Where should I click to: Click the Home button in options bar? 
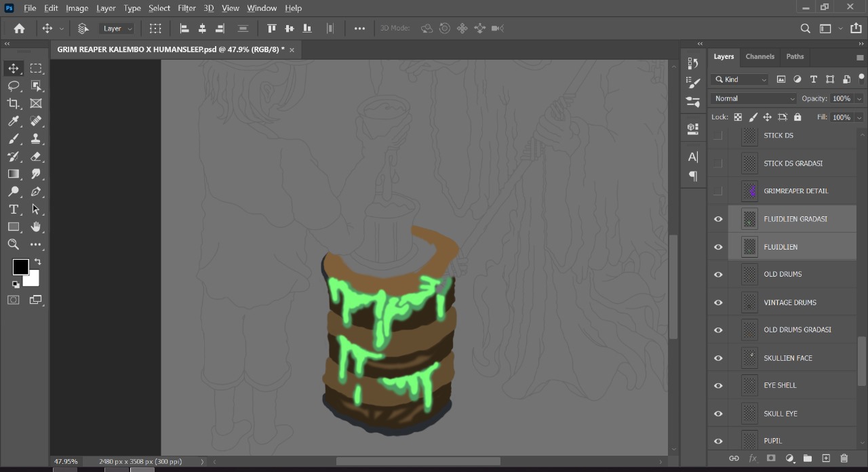19,28
